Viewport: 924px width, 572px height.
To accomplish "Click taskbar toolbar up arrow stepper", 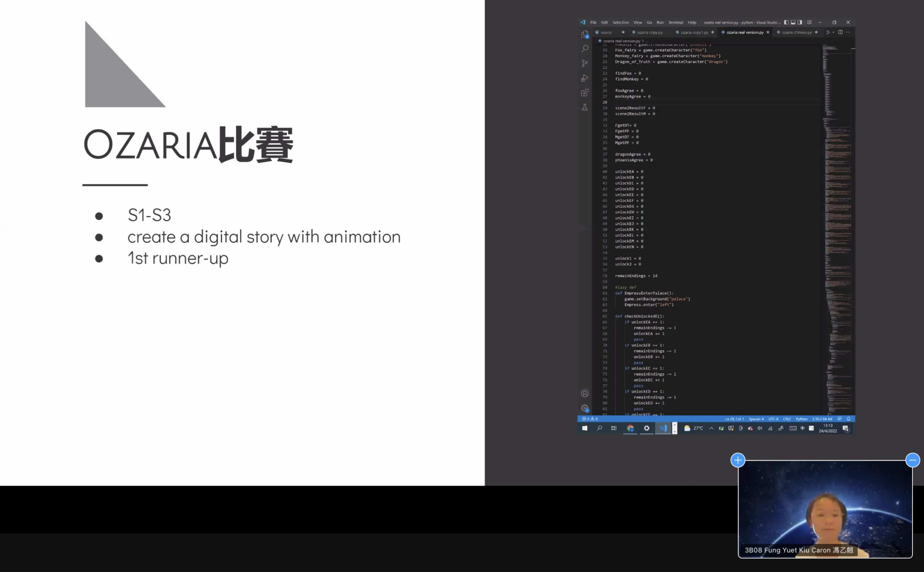I will pos(675,425).
